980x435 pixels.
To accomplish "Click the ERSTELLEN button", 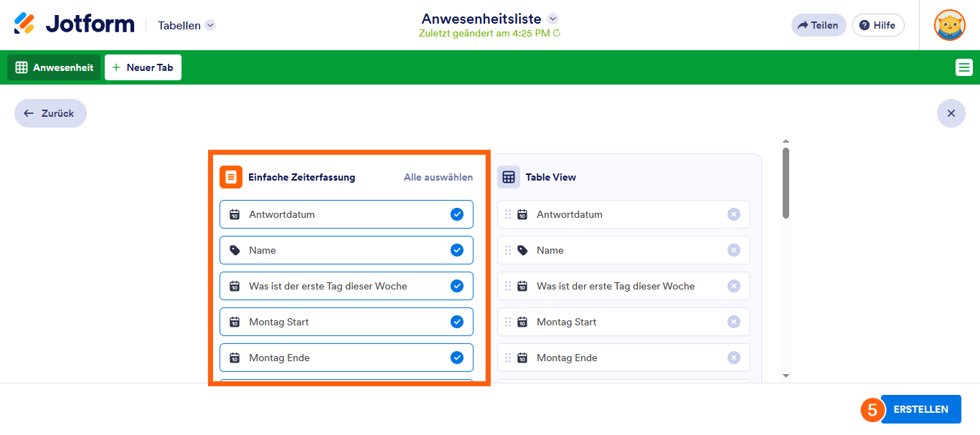I will pos(920,409).
